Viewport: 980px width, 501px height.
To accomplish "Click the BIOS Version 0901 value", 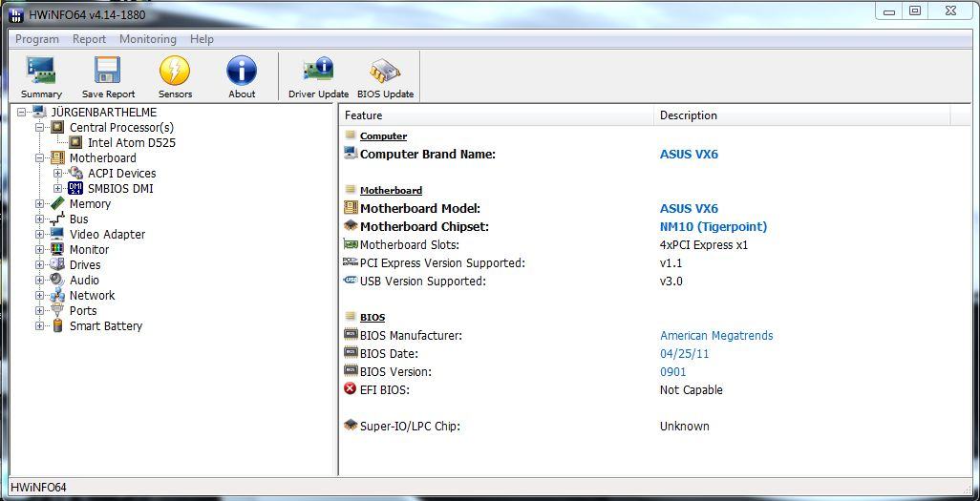I will click(x=673, y=371).
